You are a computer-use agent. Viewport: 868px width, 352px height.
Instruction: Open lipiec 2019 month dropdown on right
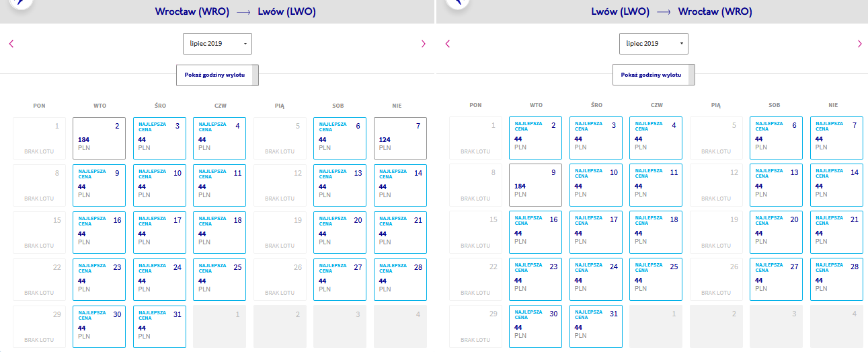click(654, 44)
